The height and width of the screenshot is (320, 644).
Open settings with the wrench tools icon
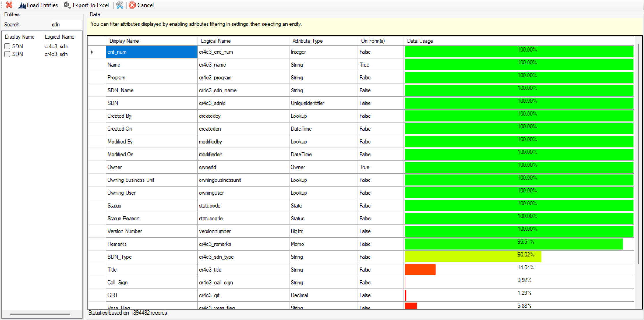click(x=120, y=5)
